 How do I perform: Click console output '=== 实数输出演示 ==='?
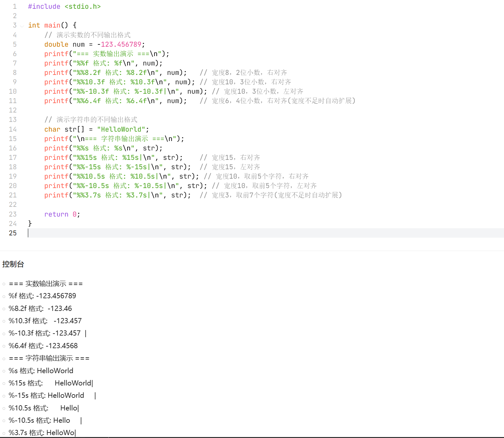click(x=46, y=284)
